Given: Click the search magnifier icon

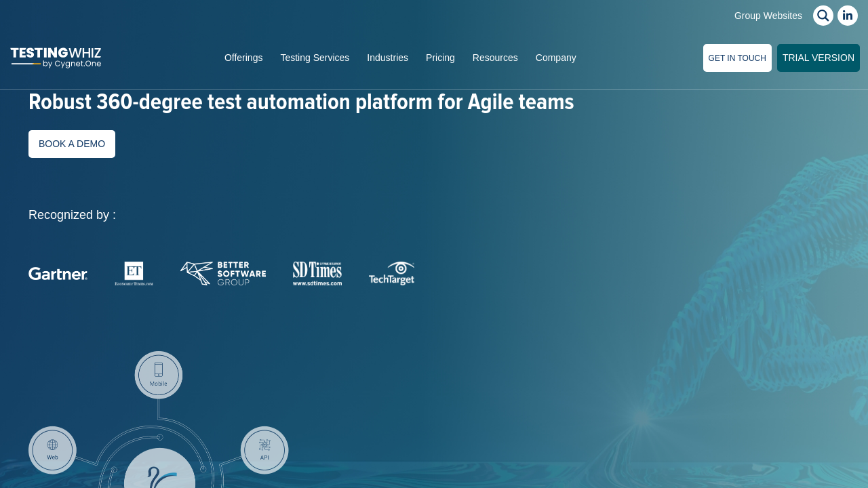Looking at the screenshot, I should point(823,16).
